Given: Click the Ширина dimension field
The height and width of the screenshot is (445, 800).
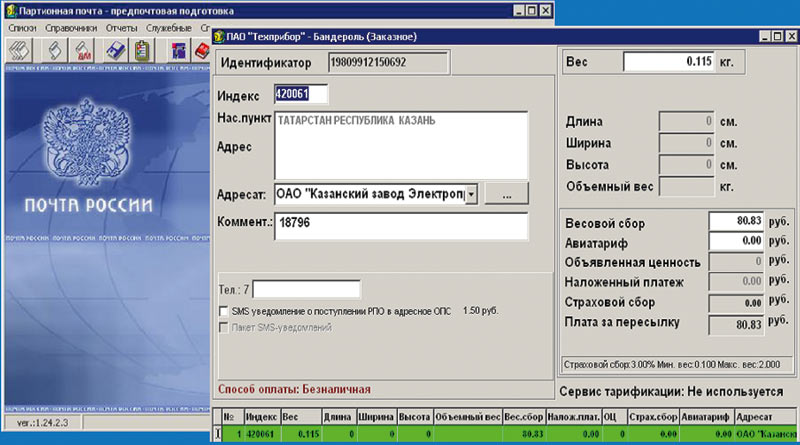Looking at the screenshot, I should 686,143.
